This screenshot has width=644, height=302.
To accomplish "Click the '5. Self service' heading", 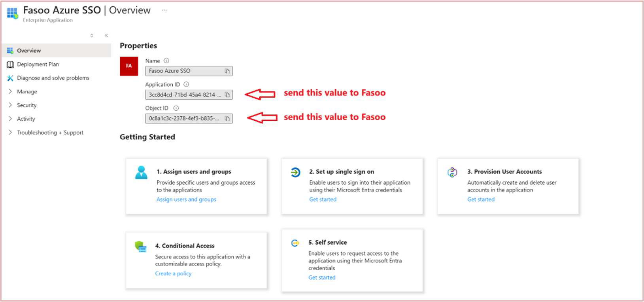I will (328, 243).
